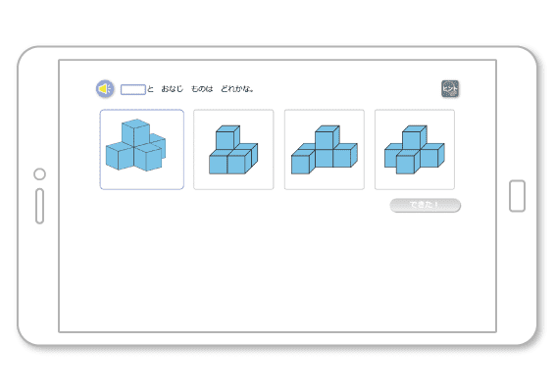Select the highlighted reference cube figure
Screen dimensions: 555x392
tap(142, 150)
